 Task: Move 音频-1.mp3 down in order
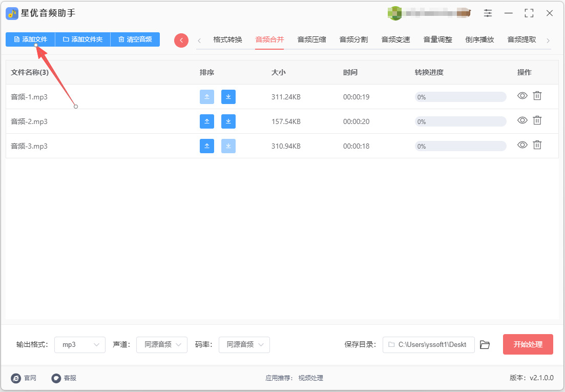[228, 97]
